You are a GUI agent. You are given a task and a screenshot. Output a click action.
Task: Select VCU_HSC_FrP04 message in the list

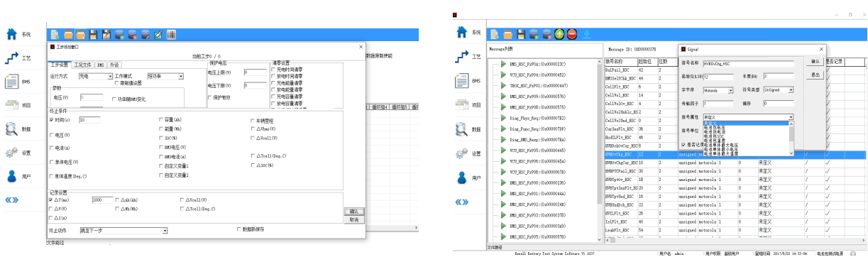click(537, 75)
